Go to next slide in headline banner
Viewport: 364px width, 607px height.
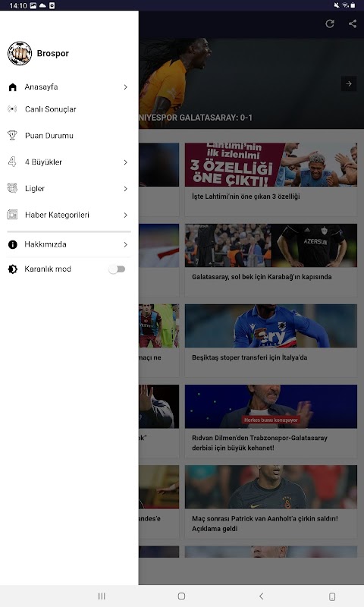(349, 83)
